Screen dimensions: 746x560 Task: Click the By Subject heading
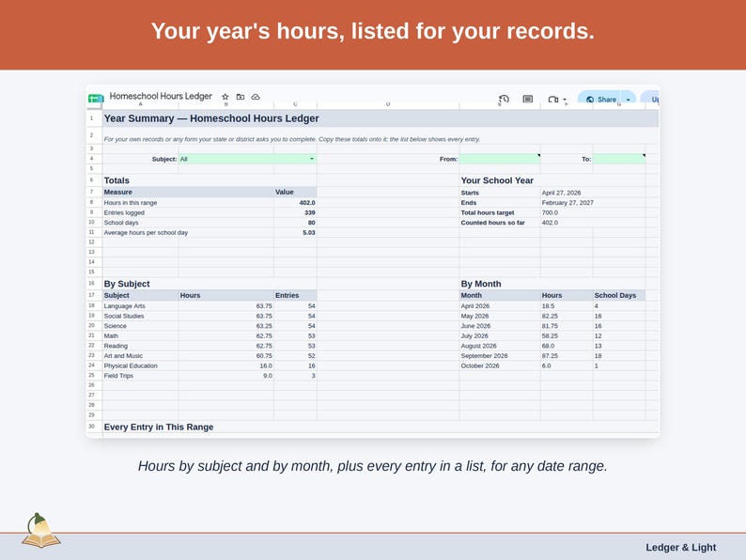pos(127,284)
